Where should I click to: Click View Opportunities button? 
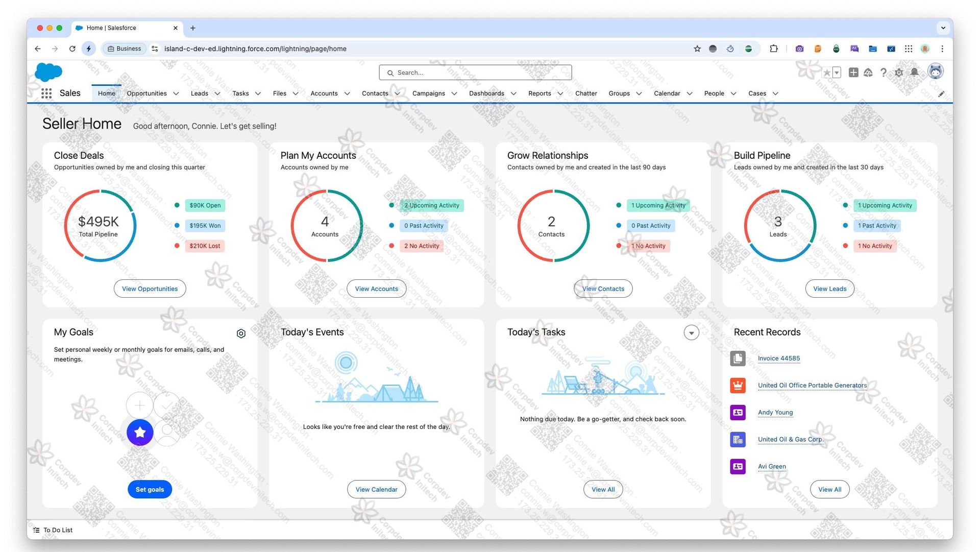point(150,289)
